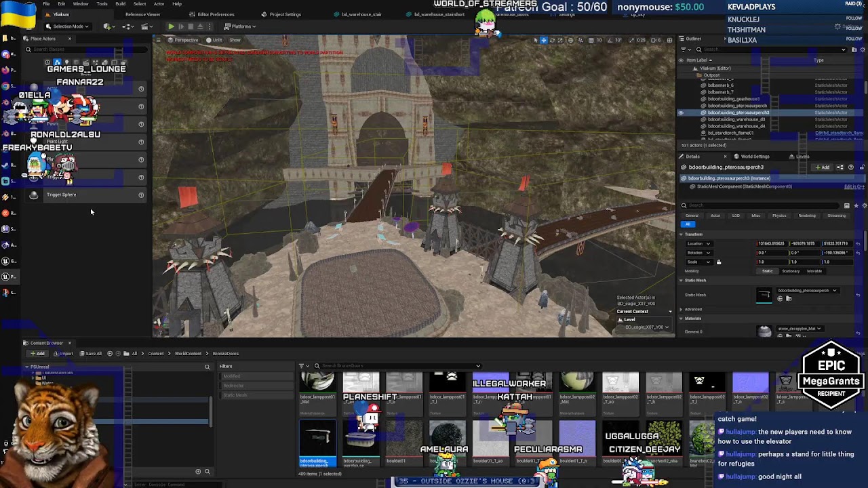This screenshot has height=488, width=868.
Task: Open the BronzeDoors breadcrumb folder
Action: click(226, 354)
